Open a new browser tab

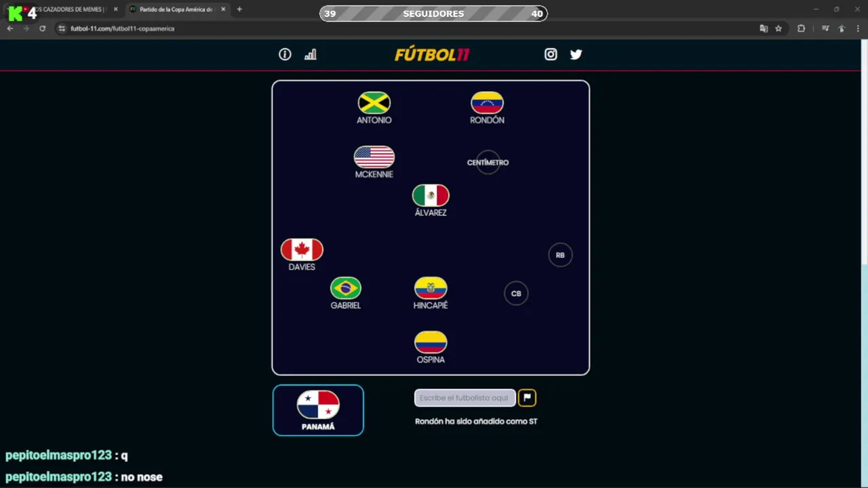(x=239, y=9)
